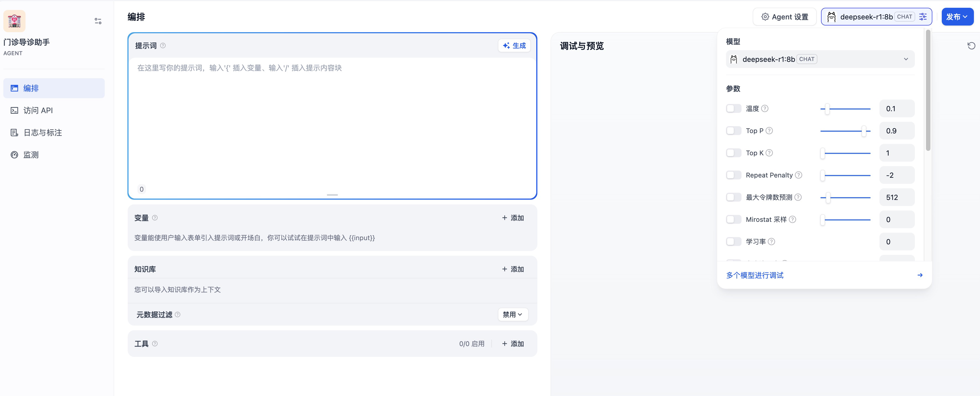Enable the 温度 parameter toggle
The width and height of the screenshot is (980, 396).
733,108
